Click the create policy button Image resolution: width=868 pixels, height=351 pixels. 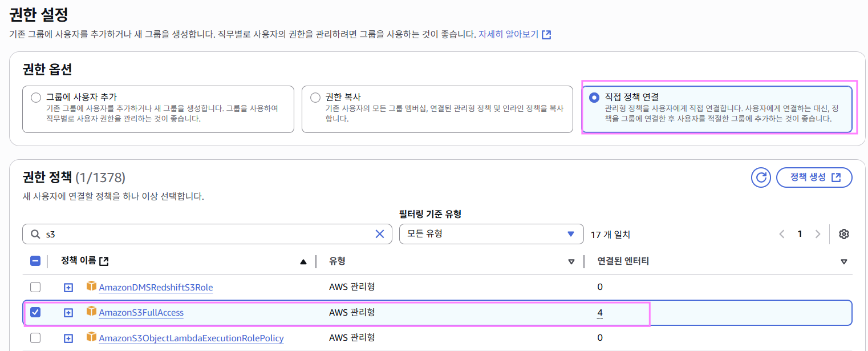pos(814,177)
